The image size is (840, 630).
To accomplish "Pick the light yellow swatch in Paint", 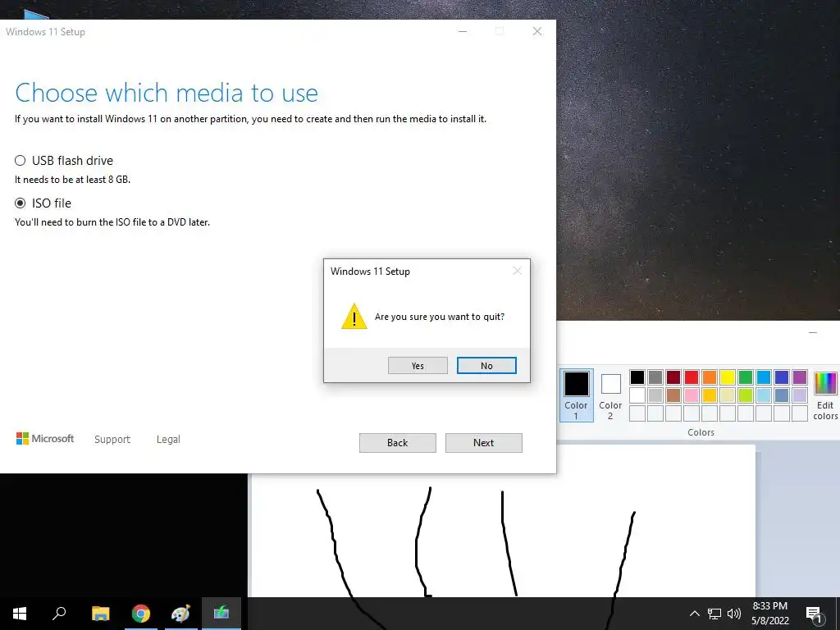I will pyautogui.click(x=728, y=395).
